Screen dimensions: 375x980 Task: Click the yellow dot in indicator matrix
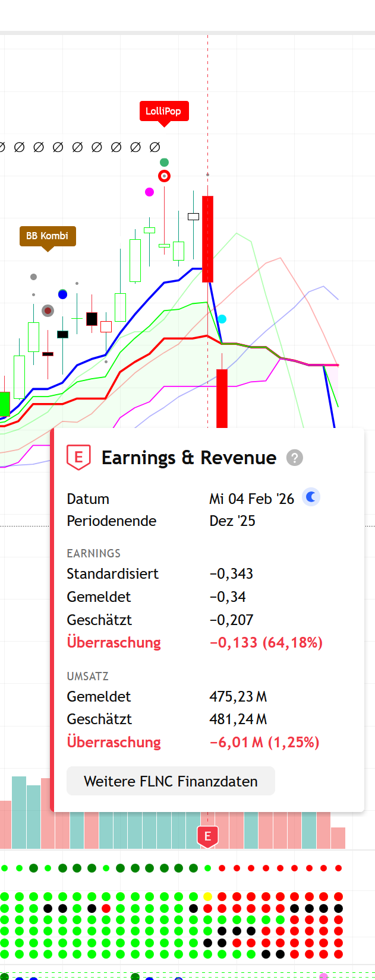(x=207, y=896)
